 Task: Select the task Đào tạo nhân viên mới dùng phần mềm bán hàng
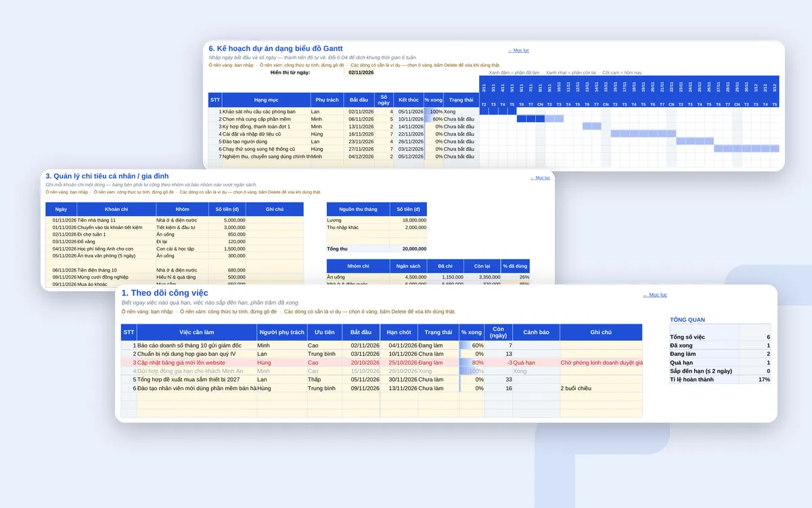pos(197,388)
